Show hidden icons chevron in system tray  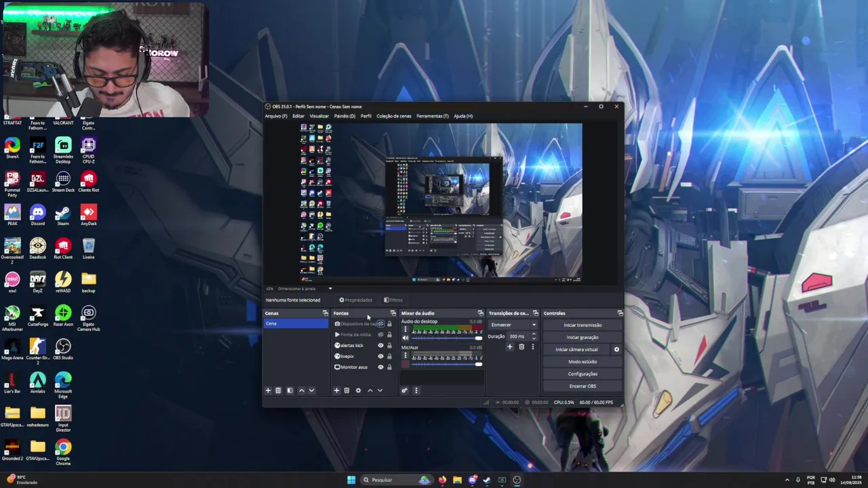[x=787, y=480]
